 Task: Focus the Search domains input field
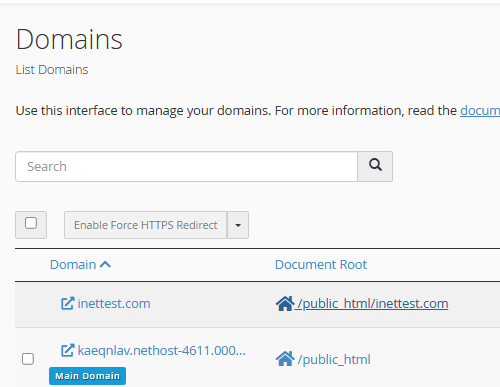click(x=187, y=166)
